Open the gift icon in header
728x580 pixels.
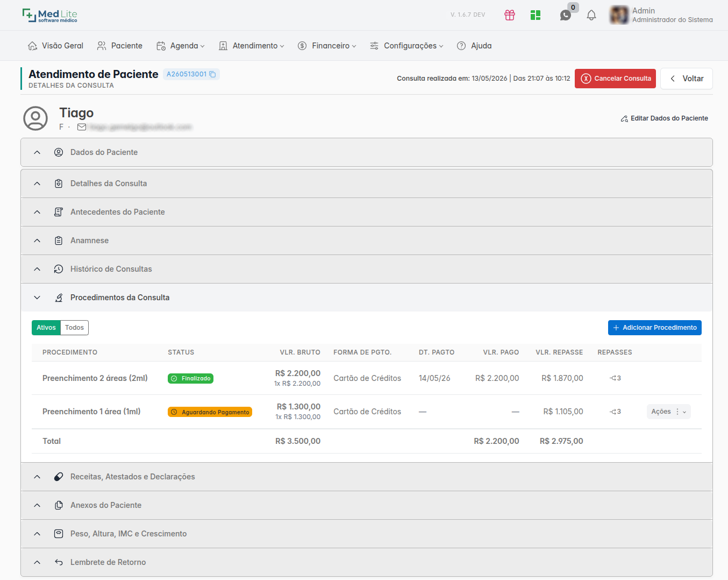click(510, 15)
